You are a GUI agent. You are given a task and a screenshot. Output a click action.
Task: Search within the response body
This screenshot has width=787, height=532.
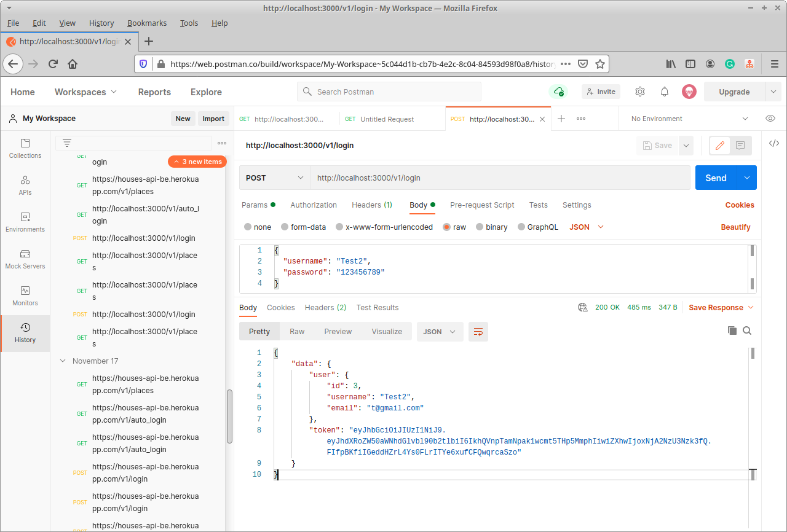point(747,331)
